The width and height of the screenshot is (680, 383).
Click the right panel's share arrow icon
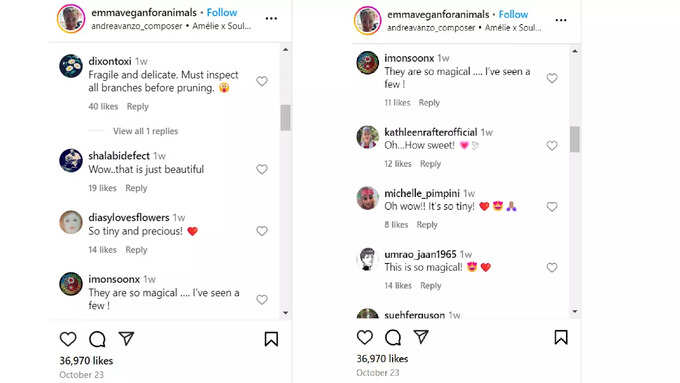[421, 337]
